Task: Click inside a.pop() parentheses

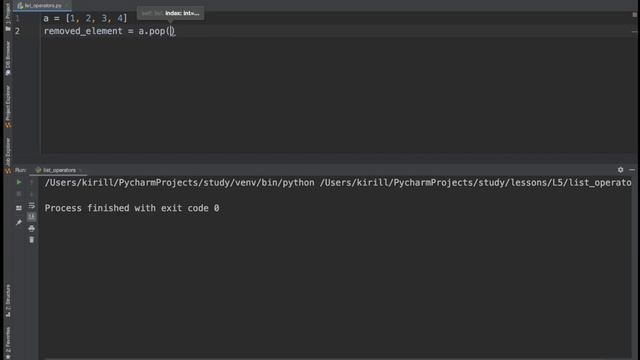Action: (x=171, y=31)
